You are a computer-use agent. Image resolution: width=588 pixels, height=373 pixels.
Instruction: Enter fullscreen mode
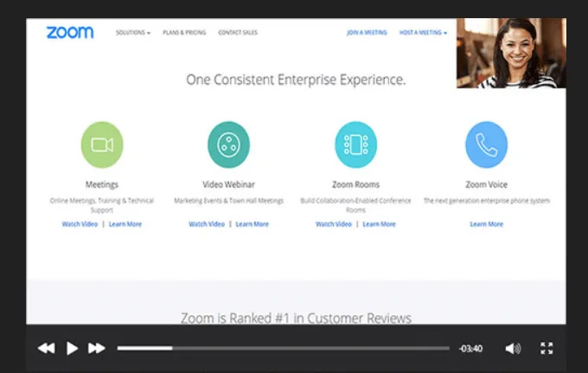click(546, 348)
